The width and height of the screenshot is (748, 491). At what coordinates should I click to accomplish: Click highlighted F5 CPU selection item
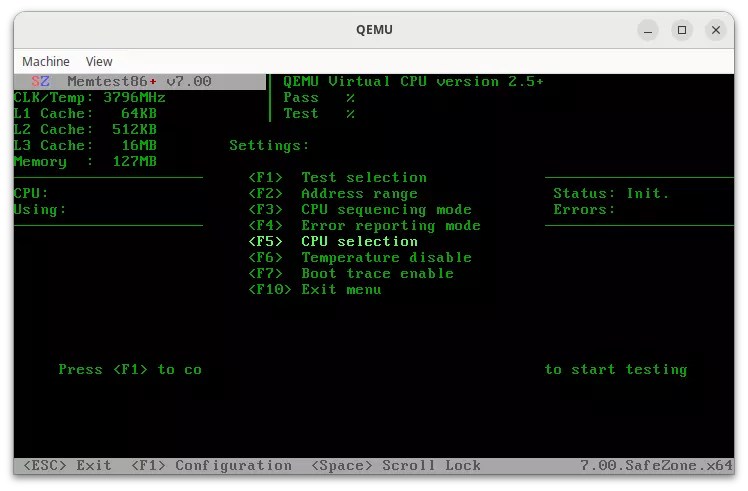pyautogui.click(x=334, y=241)
